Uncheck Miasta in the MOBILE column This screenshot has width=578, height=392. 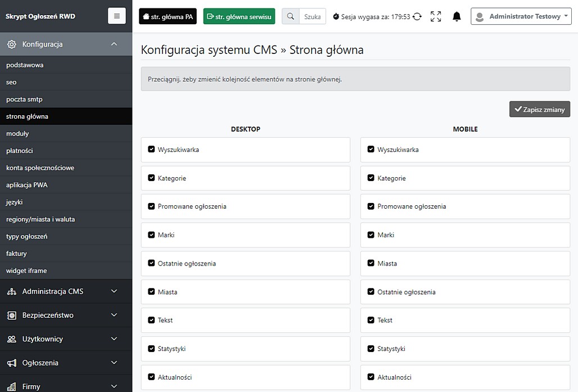tap(371, 263)
